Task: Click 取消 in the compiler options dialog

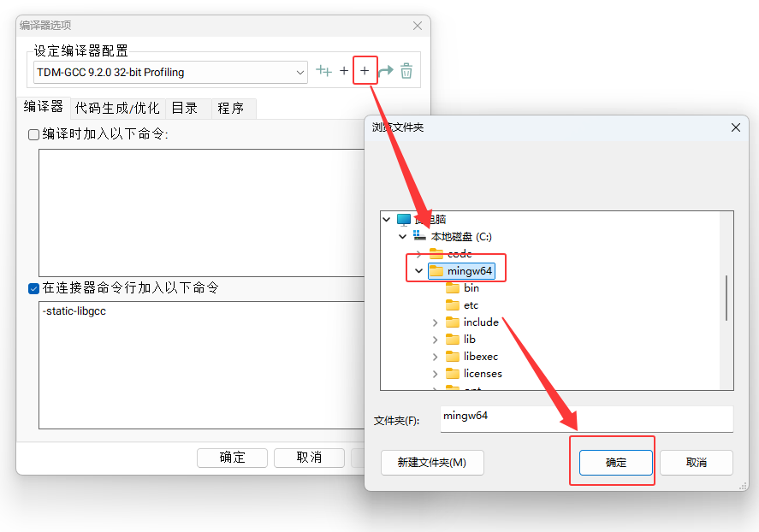Action: click(309, 458)
